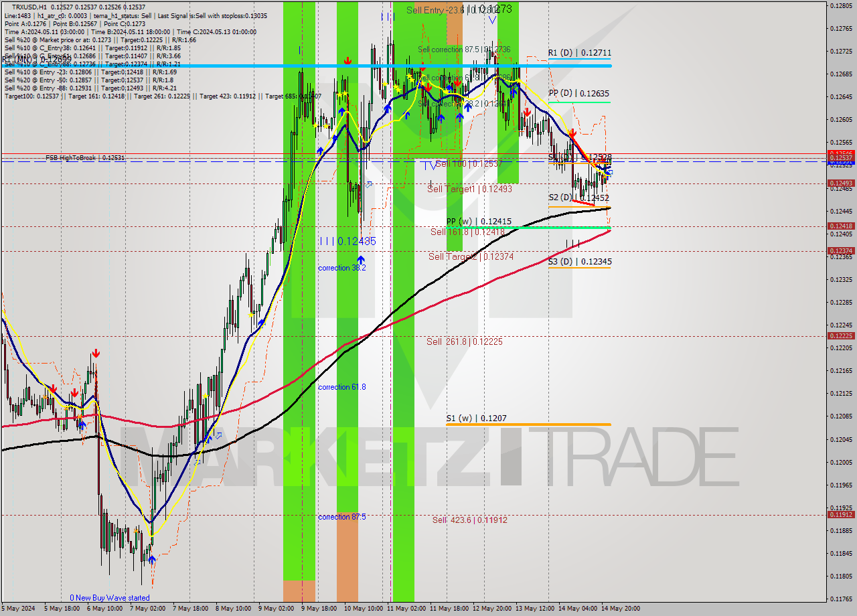This screenshot has width=857, height=616.
Task: Click the 'PP (w) | 0.12415' weekly pivot label
Action: pos(479,221)
